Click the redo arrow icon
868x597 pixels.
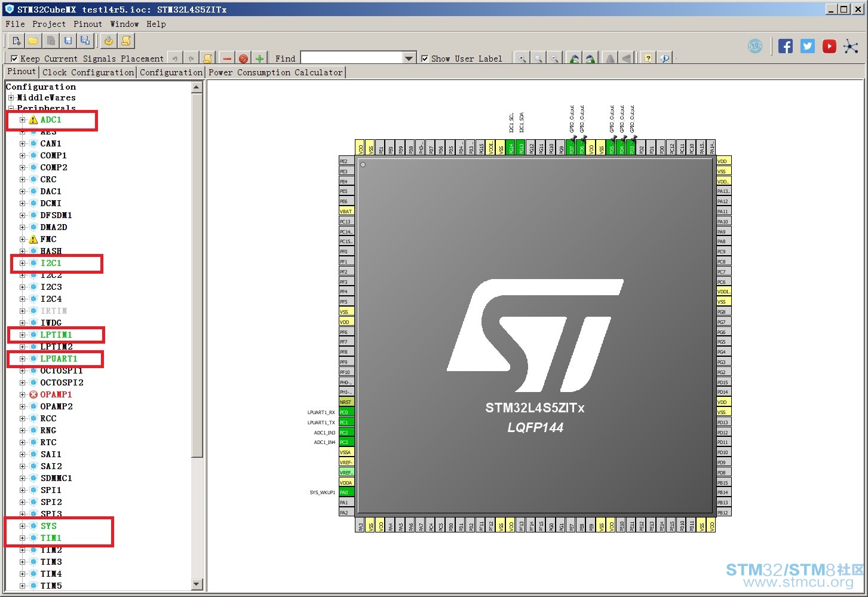(x=191, y=59)
